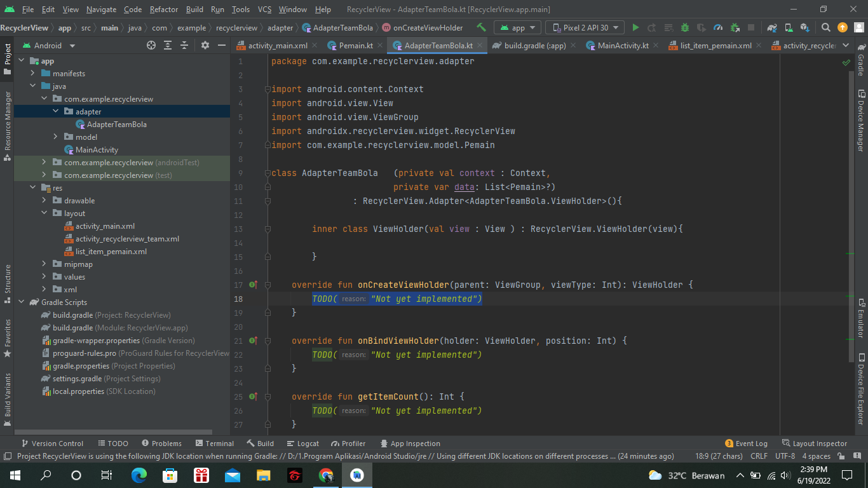Open Project panel gear options
868x488 pixels.
[x=205, y=45]
